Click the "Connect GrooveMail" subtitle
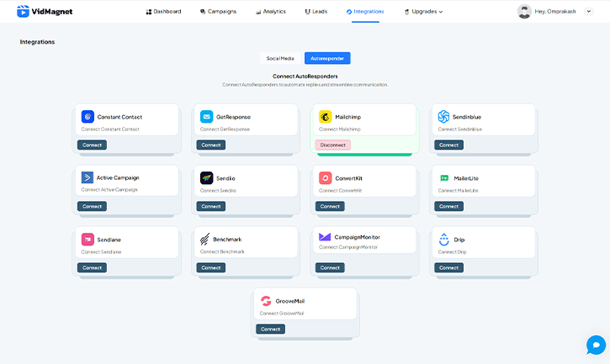Screen dimensions: 610x364 (282, 313)
